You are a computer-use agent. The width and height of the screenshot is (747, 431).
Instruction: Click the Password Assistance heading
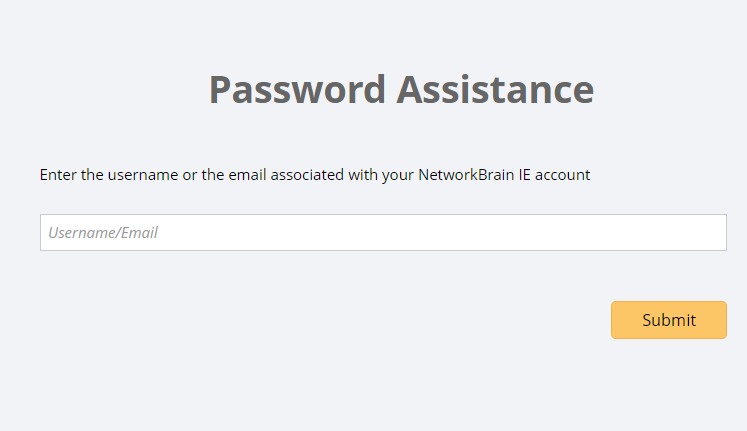pyautogui.click(x=401, y=89)
